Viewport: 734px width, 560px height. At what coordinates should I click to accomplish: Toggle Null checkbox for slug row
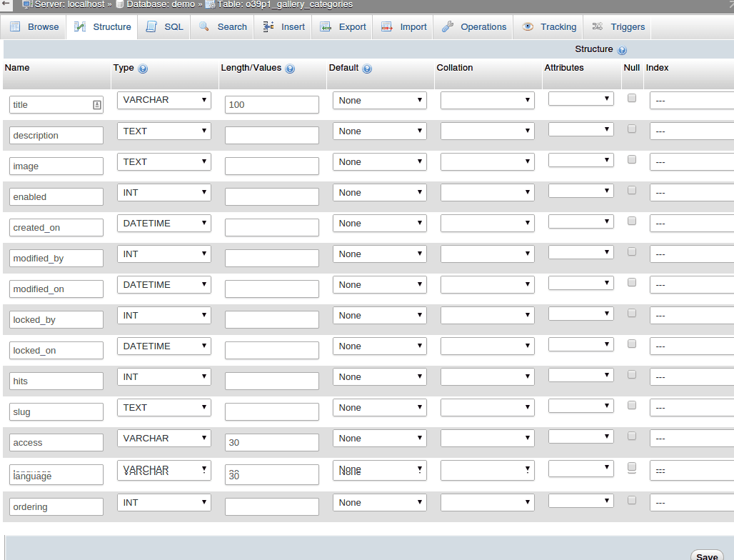(x=631, y=405)
